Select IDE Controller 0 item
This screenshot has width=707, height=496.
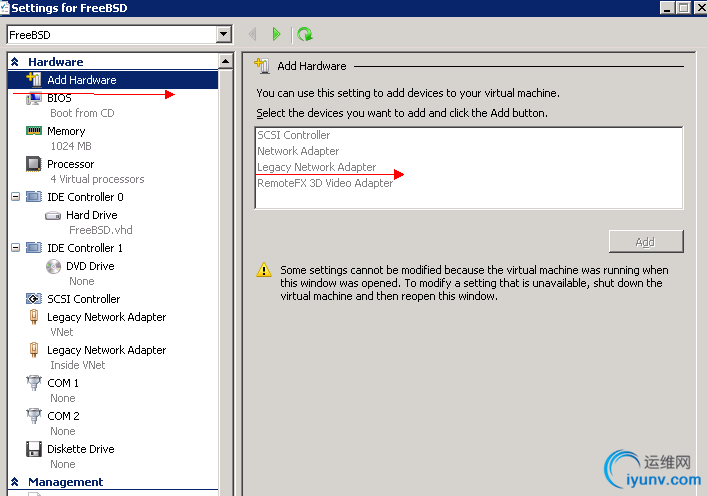point(85,197)
